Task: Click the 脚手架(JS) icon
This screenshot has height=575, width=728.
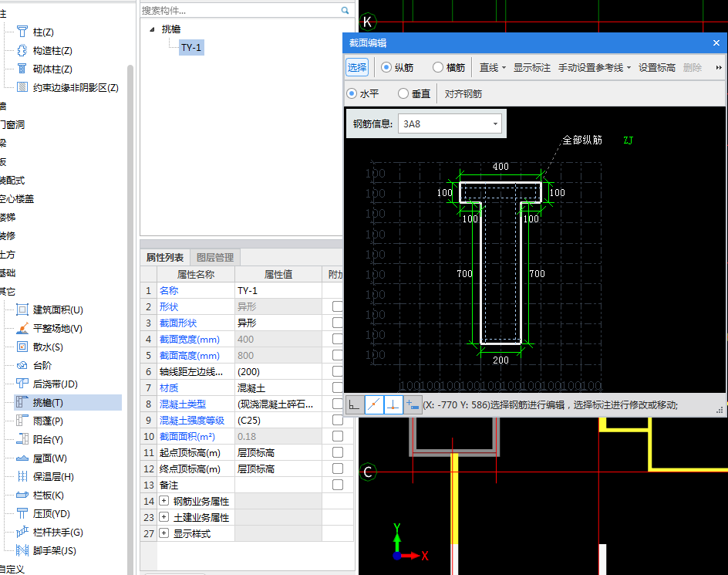Action: click(22, 551)
